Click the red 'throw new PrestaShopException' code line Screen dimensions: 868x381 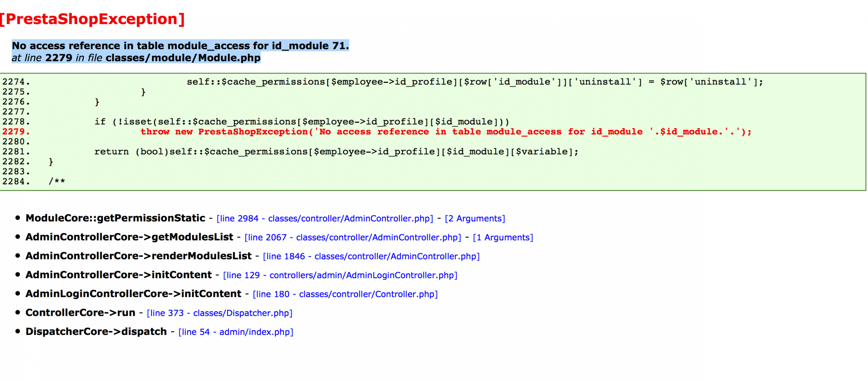tap(446, 132)
